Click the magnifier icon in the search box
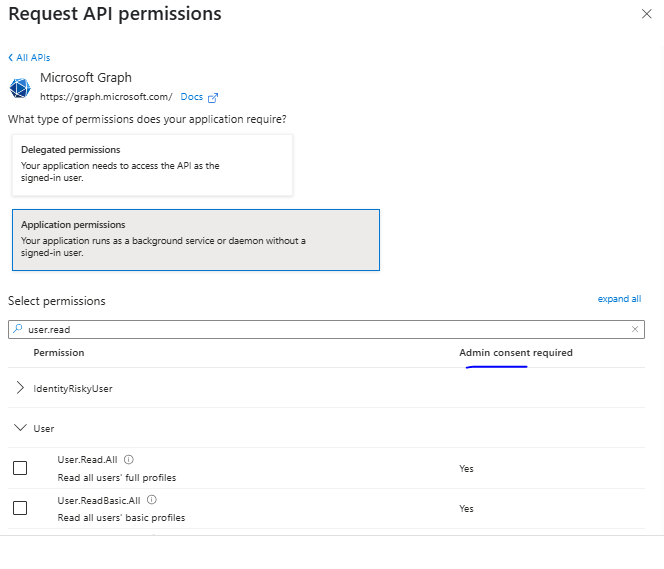 pyautogui.click(x=17, y=329)
